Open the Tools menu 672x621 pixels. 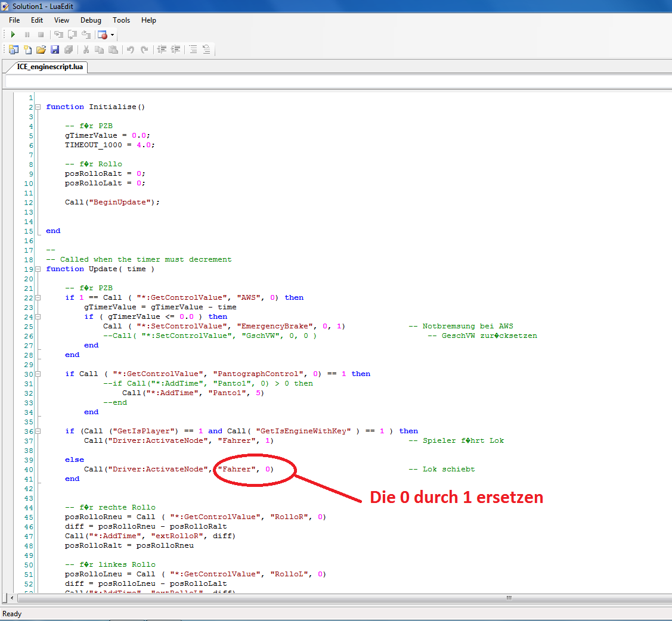121,20
